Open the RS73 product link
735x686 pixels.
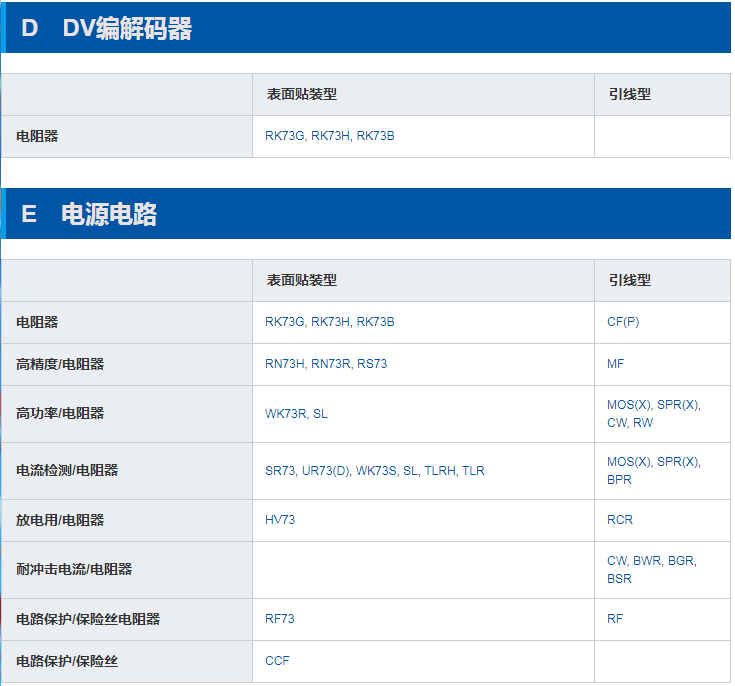(372, 364)
